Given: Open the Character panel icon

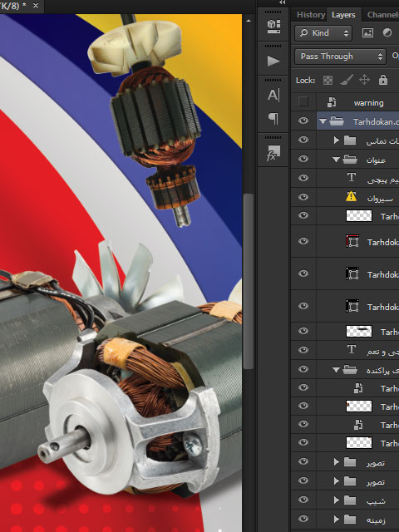Looking at the screenshot, I should [x=273, y=95].
